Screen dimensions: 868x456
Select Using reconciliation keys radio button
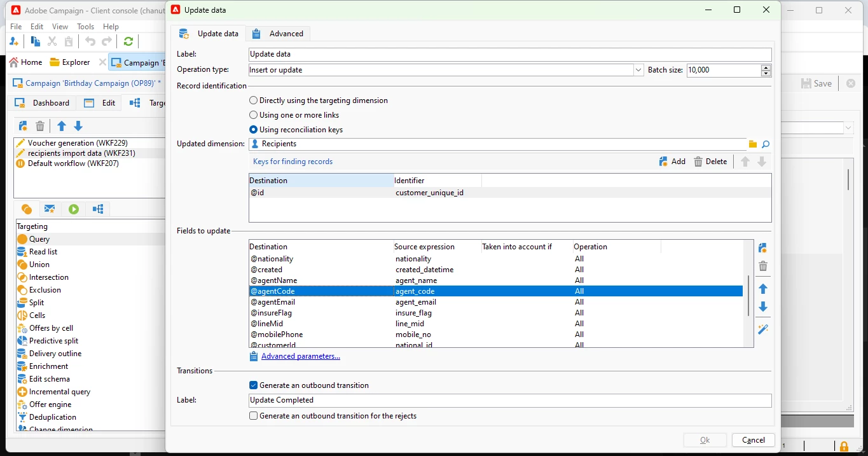click(x=254, y=130)
